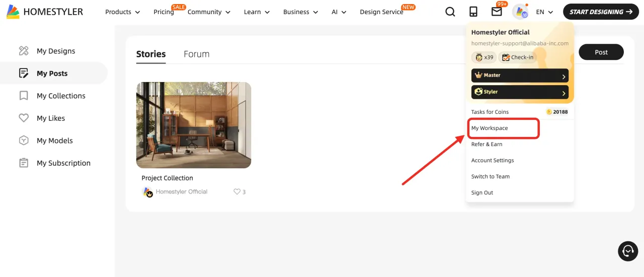Expand the Products dropdown menu
The height and width of the screenshot is (277, 644).
coord(122,12)
